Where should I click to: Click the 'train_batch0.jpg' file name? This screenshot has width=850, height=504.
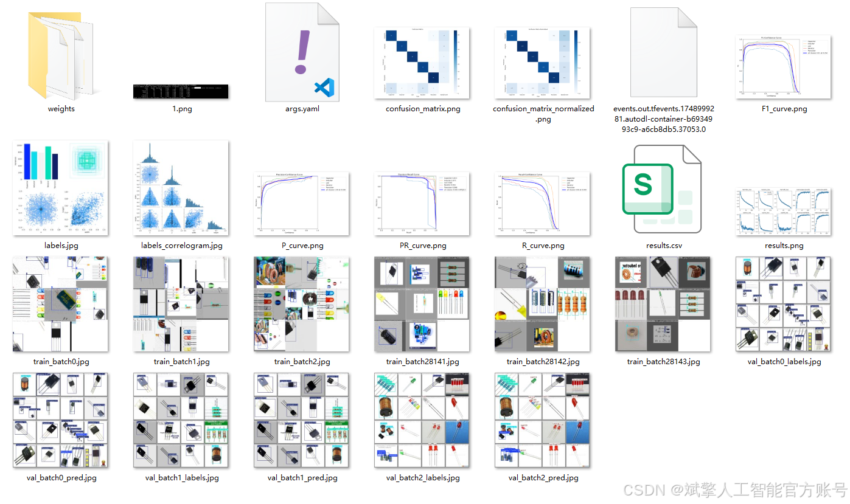(61, 361)
